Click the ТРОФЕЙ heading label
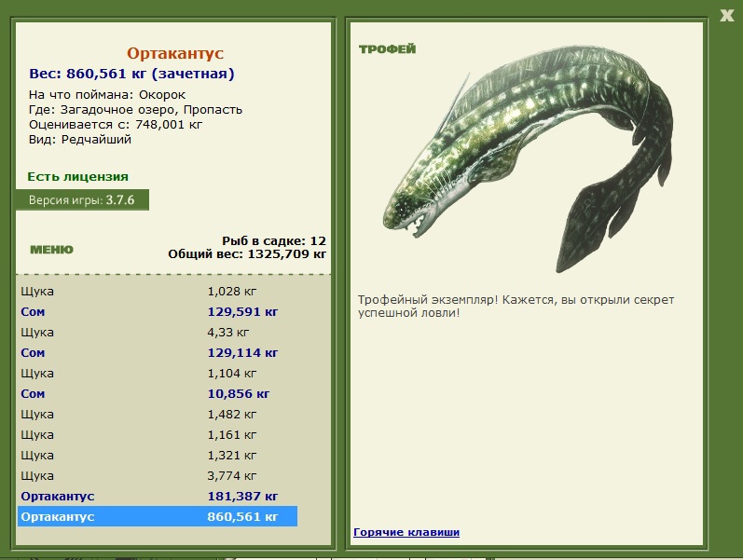The image size is (743, 560). click(x=387, y=48)
